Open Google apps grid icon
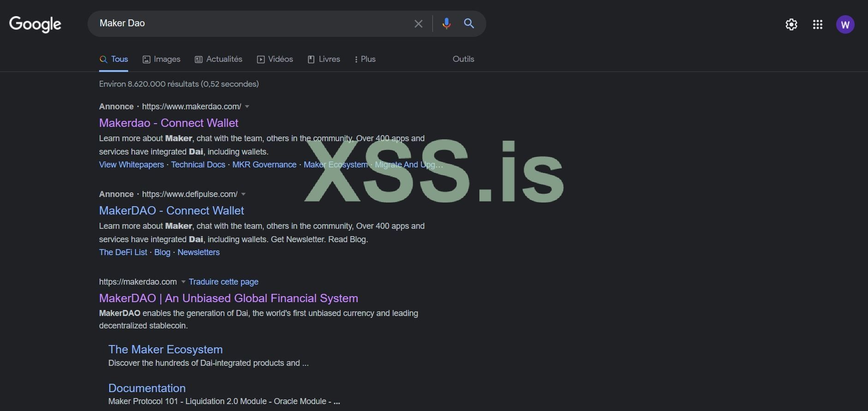 (x=818, y=24)
